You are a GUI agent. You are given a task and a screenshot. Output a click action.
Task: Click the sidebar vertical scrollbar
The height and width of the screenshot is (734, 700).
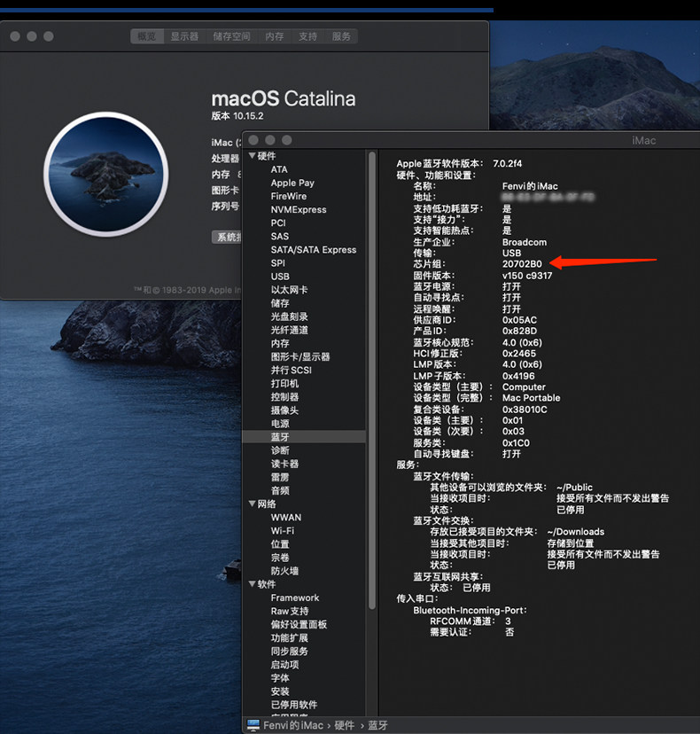[x=372, y=380]
